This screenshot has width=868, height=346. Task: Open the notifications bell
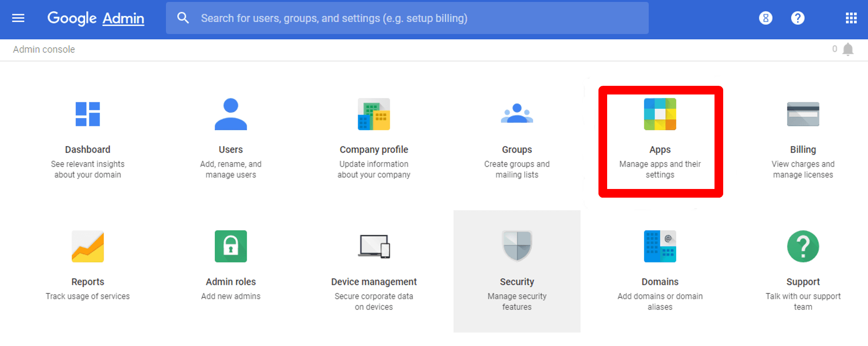click(x=848, y=49)
